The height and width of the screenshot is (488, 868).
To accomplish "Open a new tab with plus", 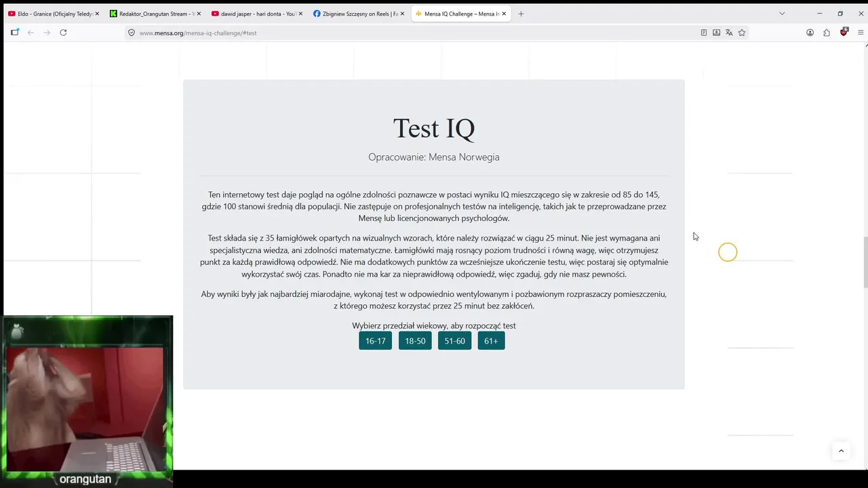I will (521, 14).
